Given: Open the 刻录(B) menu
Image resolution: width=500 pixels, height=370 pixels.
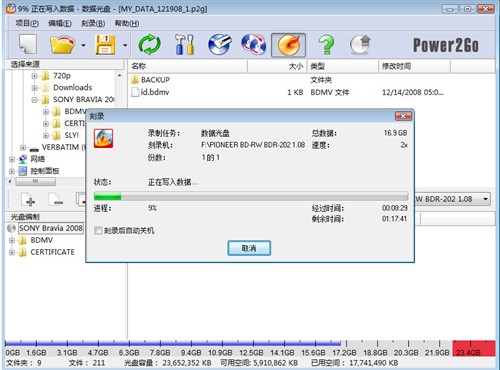Looking at the screenshot, I should (x=93, y=23).
